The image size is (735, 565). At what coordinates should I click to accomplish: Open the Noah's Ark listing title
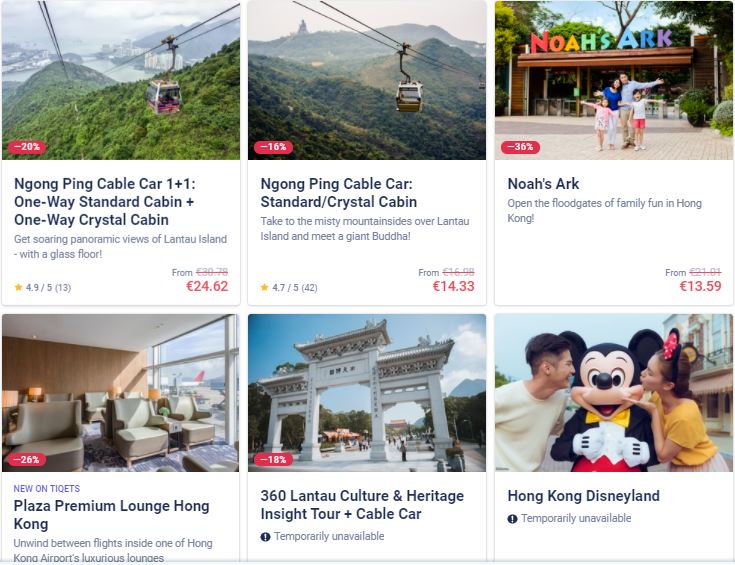tap(543, 184)
